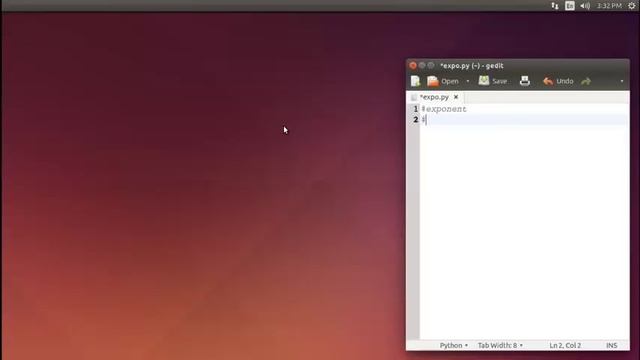The width and height of the screenshot is (640, 360).
Task: Close the *expo.py tab
Action: point(456,97)
